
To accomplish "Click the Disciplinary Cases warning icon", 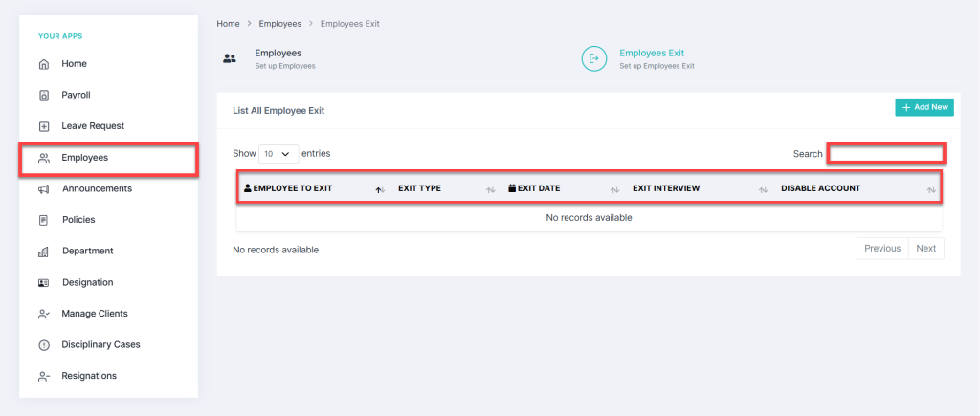I will click(43, 345).
